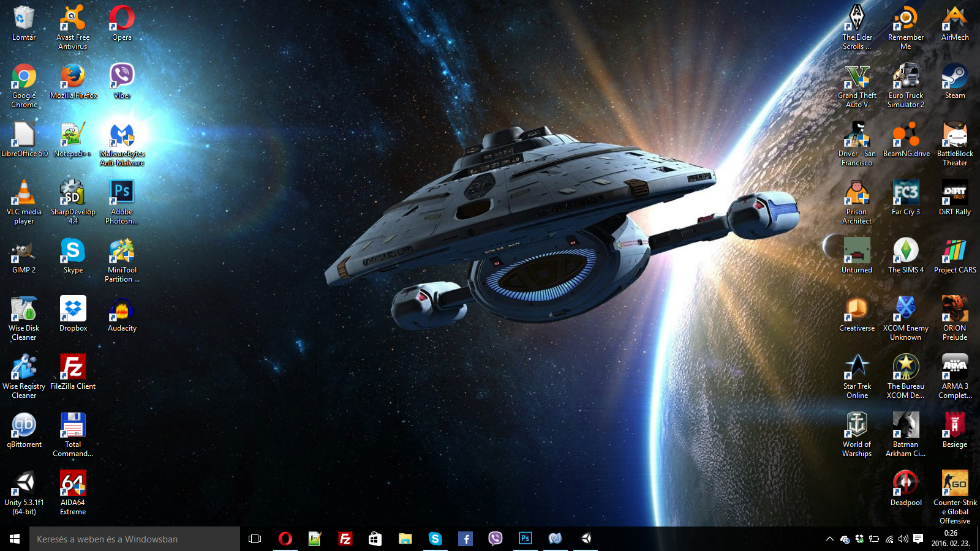
Task: Select ORION Prelude desktop icon
Action: (955, 318)
